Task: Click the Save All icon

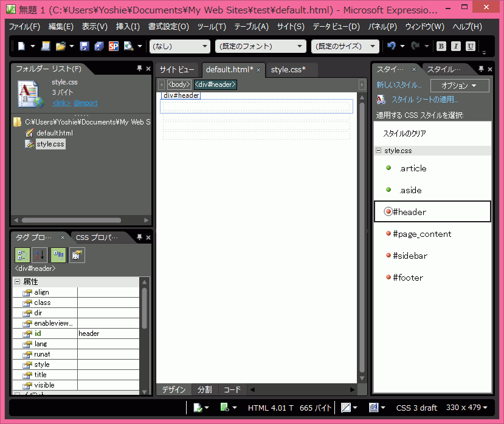Action: [x=99, y=46]
